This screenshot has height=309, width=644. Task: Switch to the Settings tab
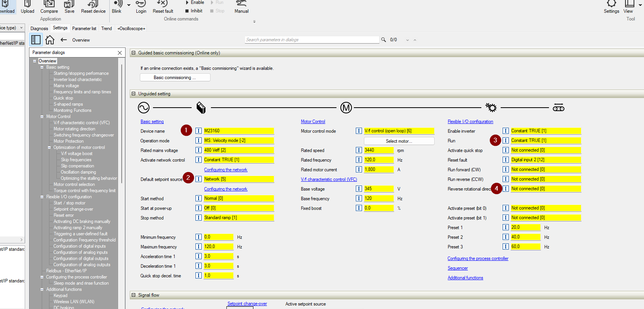click(60, 28)
